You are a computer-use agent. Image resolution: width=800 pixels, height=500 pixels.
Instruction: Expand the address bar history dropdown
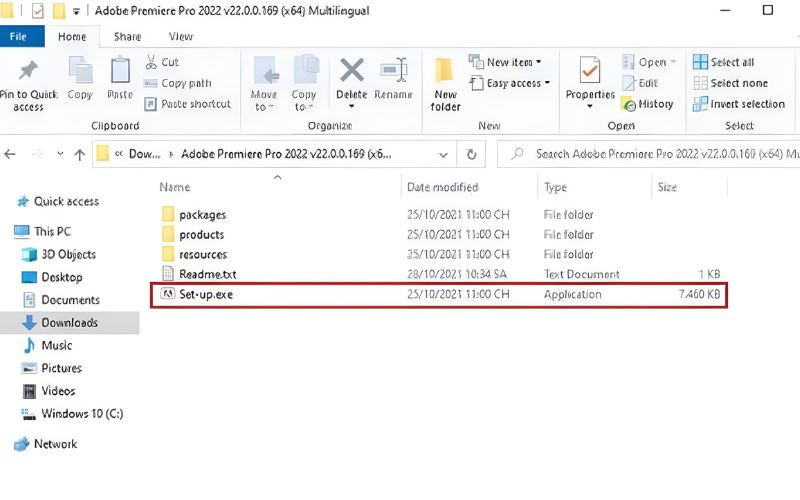tap(443, 155)
